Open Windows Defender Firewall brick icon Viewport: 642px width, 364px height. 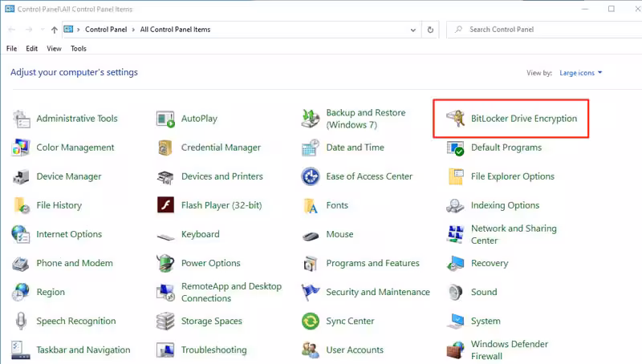pos(455,350)
